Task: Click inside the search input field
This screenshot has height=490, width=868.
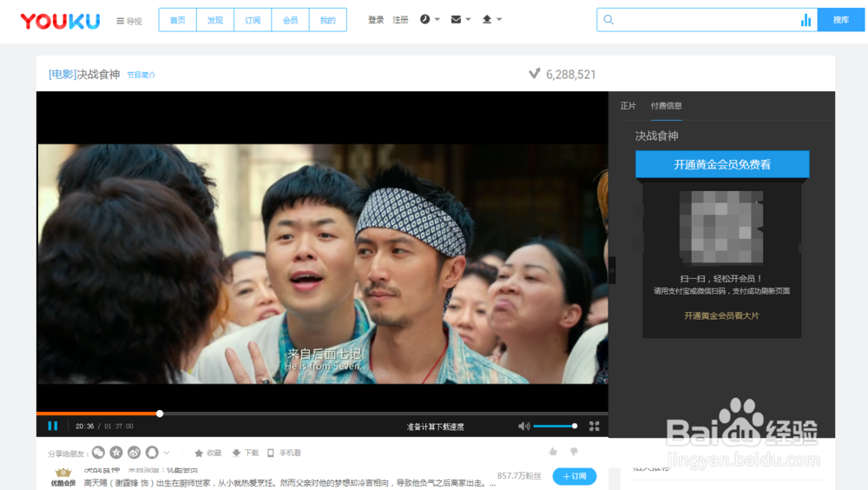Action: tap(706, 20)
